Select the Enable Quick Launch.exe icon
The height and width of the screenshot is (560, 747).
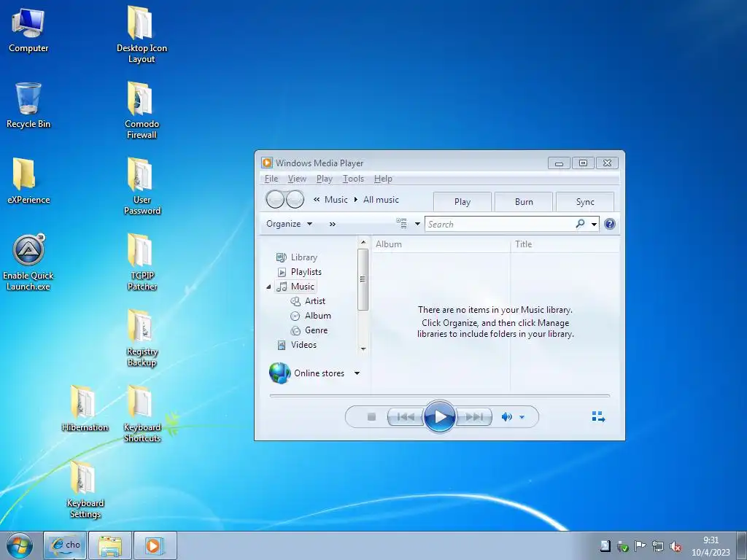click(x=28, y=262)
